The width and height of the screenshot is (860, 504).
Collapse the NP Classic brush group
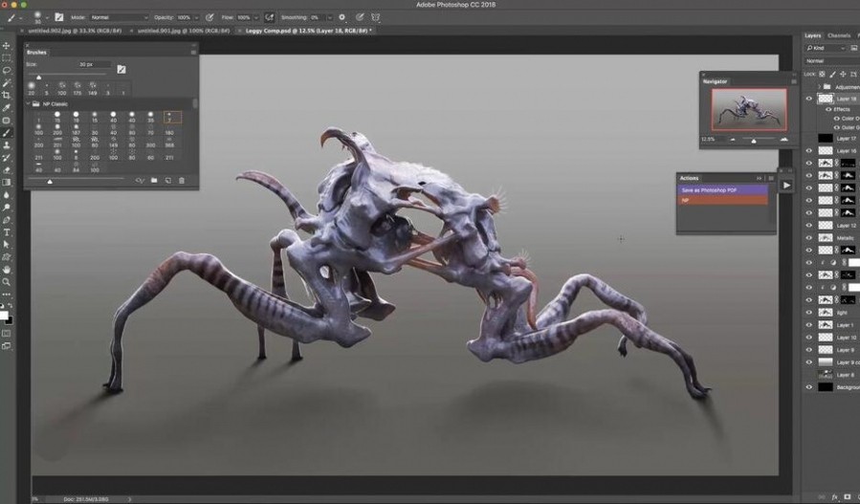click(x=28, y=103)
